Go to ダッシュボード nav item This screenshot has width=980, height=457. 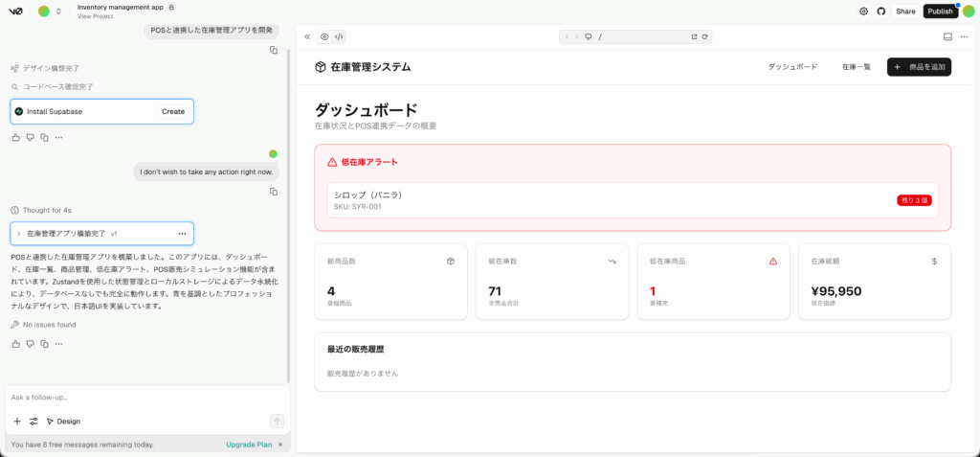coord(792,67)
